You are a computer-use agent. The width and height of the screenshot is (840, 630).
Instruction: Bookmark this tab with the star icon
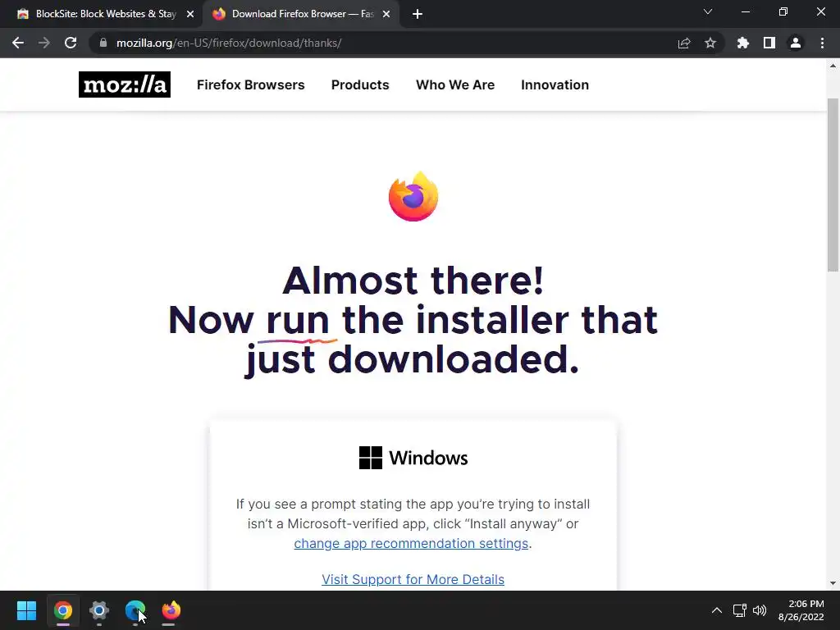[x=710, y=43]
